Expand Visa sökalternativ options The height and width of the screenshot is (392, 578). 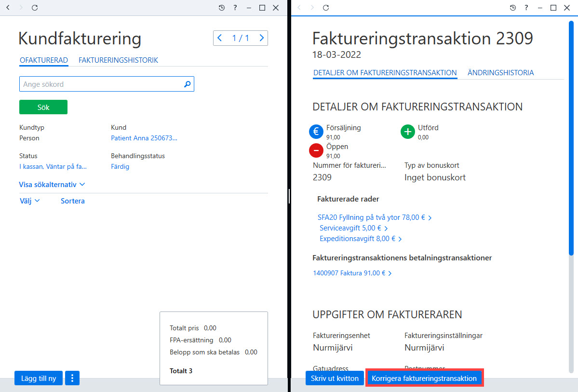click(x=52, y=184)
